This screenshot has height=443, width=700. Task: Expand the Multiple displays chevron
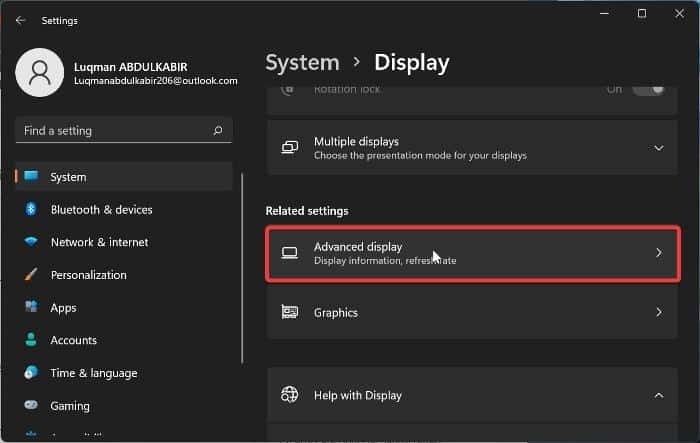tap(659, 148)
